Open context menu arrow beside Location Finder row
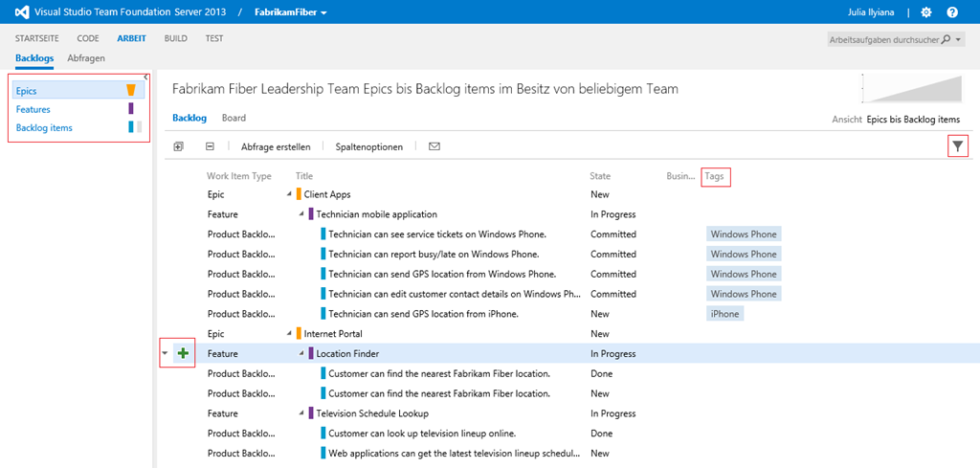Screen dimensions: 980x468 tap(165, 353)
